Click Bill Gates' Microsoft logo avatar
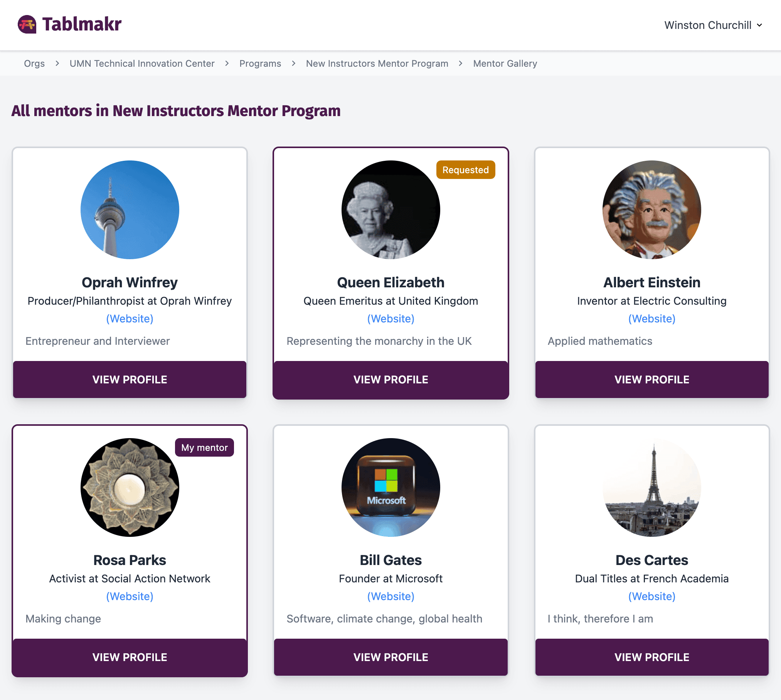 [390, 487]
